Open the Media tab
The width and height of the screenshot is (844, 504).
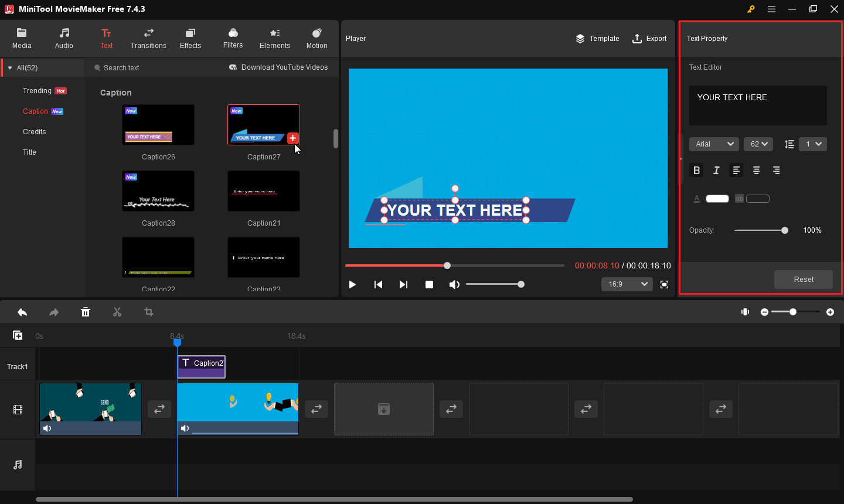pos(22,38)
